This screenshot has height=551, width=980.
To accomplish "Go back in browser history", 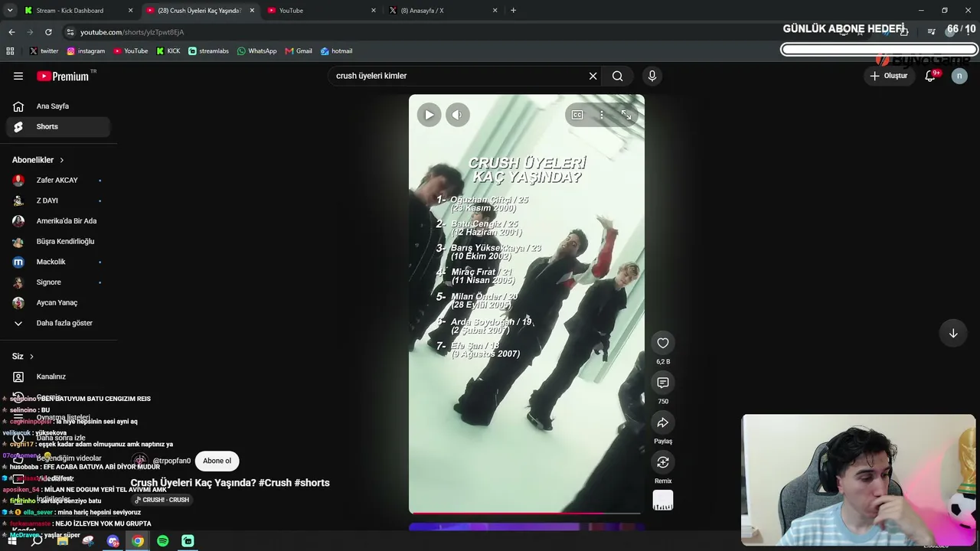I will (x=11, y=32).
